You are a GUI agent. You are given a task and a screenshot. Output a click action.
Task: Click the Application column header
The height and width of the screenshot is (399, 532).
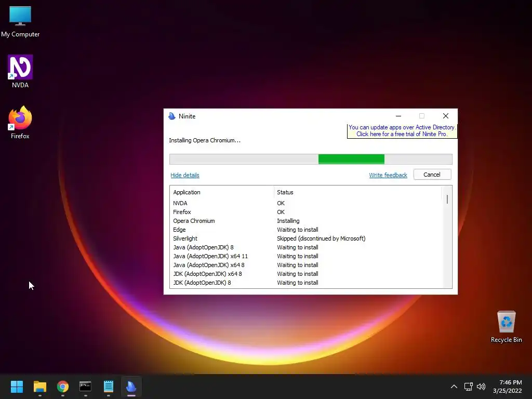coord(223,192)
